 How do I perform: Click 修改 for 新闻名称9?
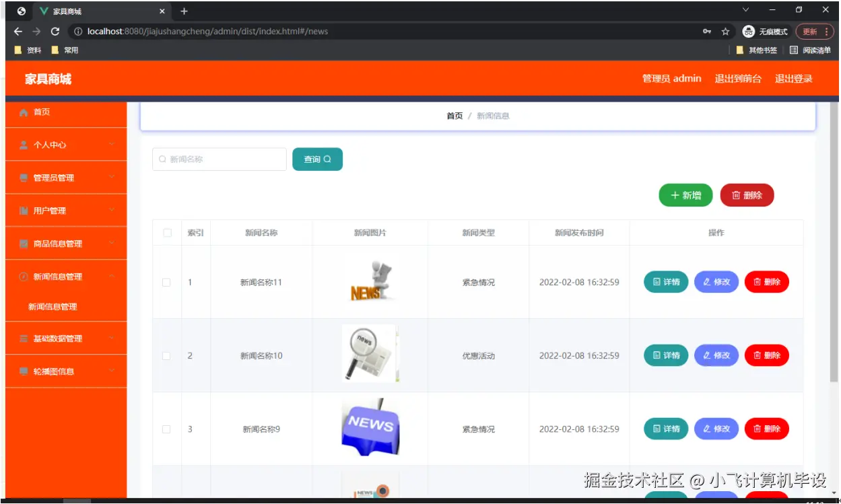(x=716, y=429)
